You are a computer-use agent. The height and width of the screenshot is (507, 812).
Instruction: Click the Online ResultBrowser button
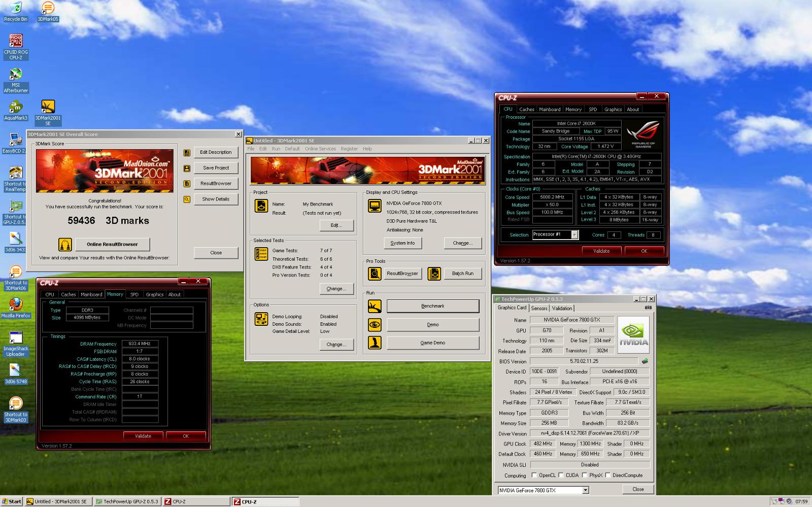click(113, 244)
